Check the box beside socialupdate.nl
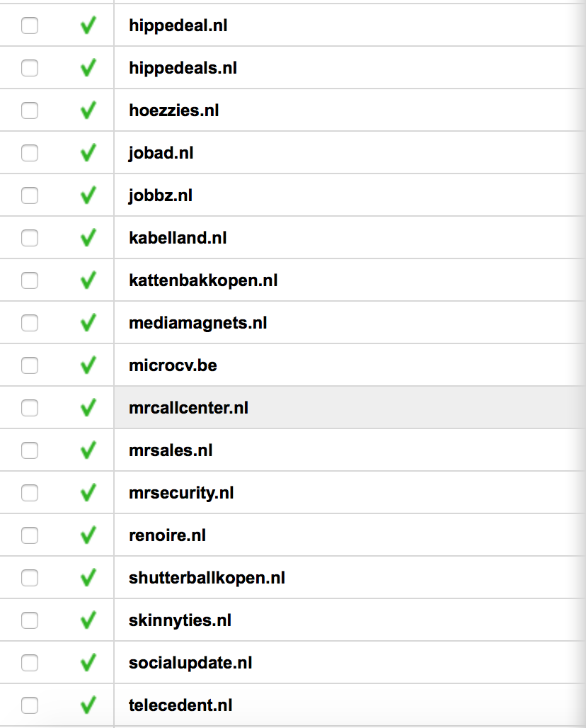 [30, 663]
